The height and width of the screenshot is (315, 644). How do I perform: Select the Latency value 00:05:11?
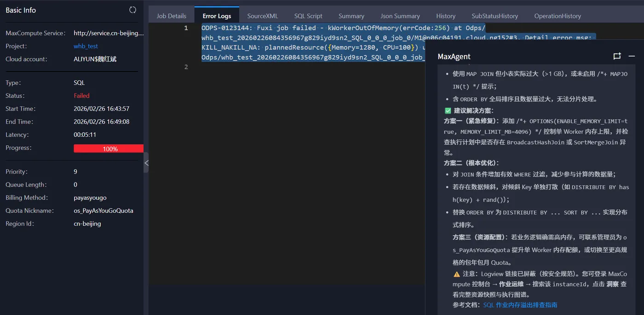point(85,134)
